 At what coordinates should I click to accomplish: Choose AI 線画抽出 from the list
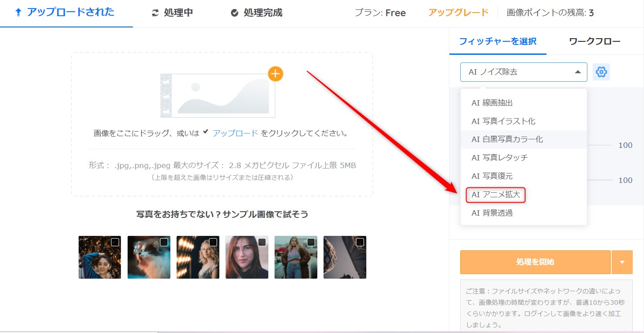point(524,103)
